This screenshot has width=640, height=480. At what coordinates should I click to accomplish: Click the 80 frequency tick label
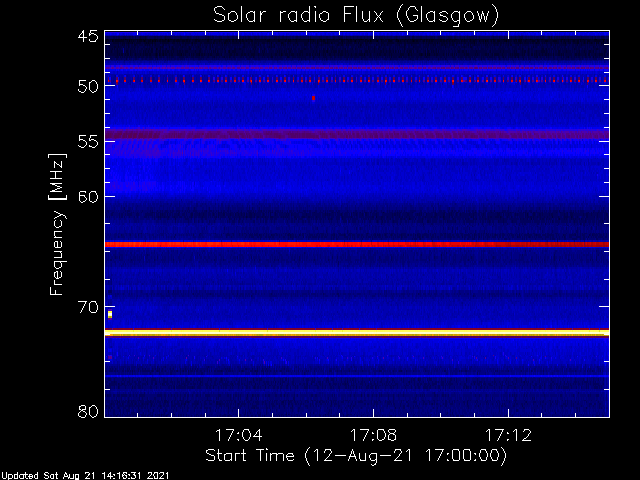88,411
